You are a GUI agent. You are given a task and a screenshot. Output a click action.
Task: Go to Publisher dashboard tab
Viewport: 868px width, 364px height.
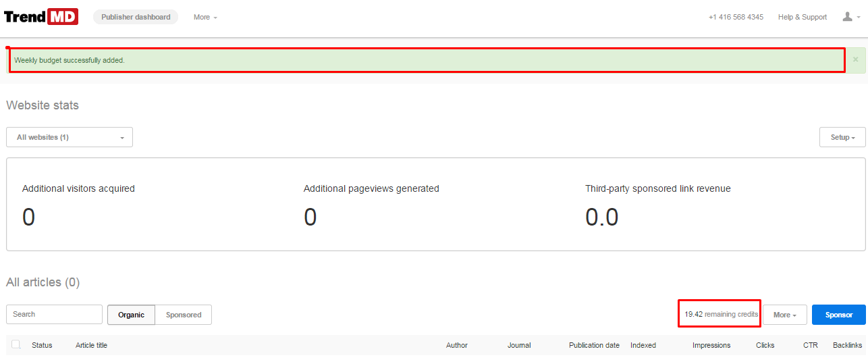(x=136, y=17)
